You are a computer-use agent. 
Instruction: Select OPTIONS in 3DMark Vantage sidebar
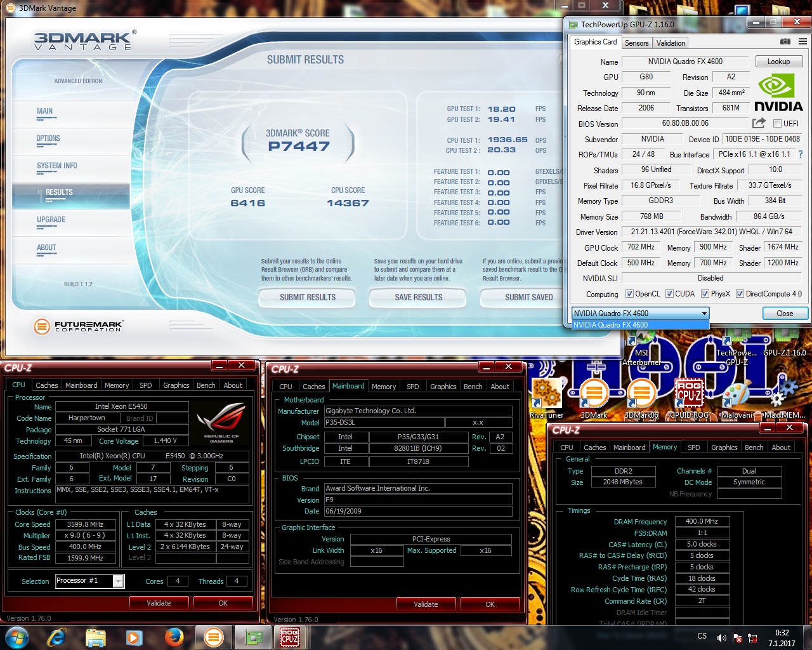48,138
